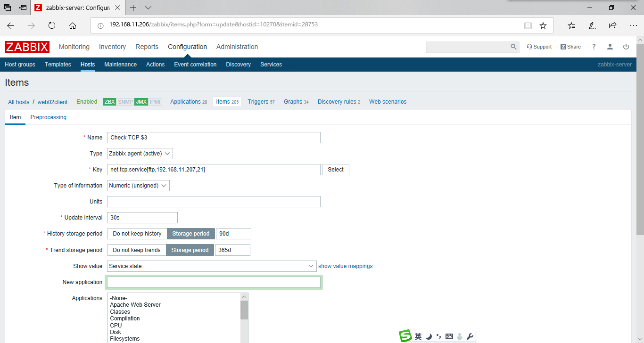This screenshot has height=343, width=644.
Task: Toggle the 英 language mode in IME bar
Action: coord(418,336)
